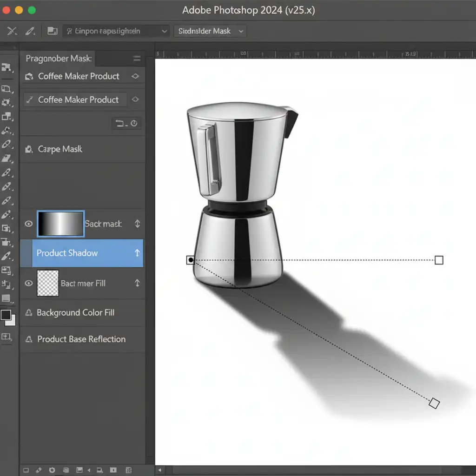Screen dimensions: 476x476
Task: Switch to the Pragonober Mask tab
Action: point(59,59)
